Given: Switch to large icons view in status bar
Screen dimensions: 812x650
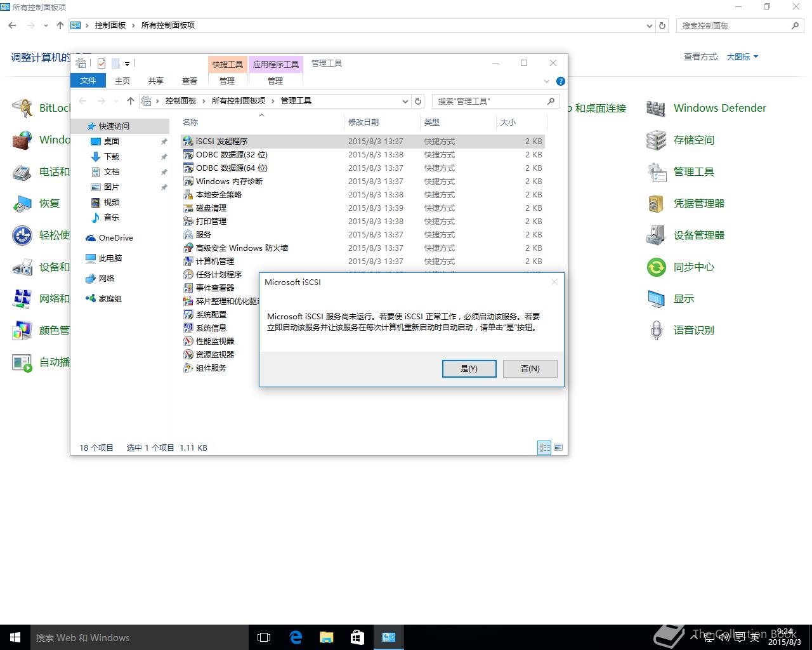Looking at the screenshot, I should click(x=558, y=448).
